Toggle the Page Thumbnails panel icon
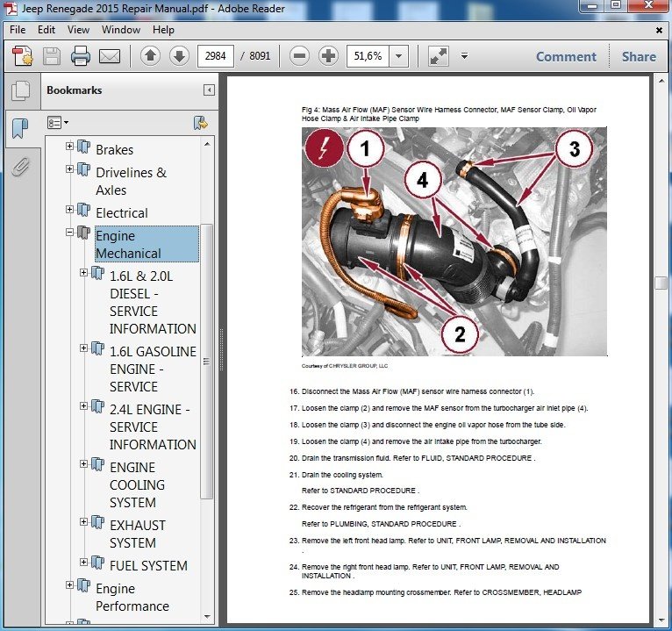Screen dimensions: 672x631 tap(20, 91)
